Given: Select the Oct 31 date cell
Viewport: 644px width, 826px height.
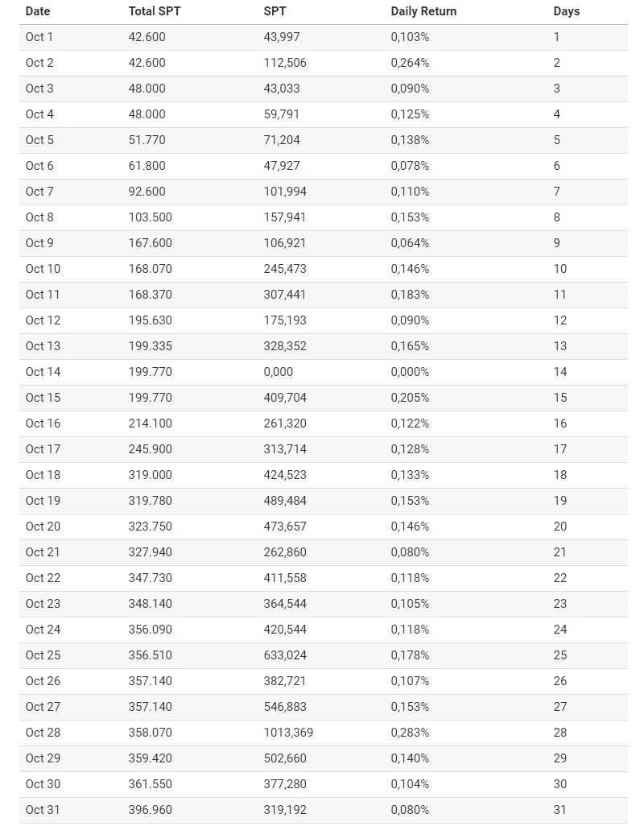Looking at the screenshot, I should (x=43, y=810).
